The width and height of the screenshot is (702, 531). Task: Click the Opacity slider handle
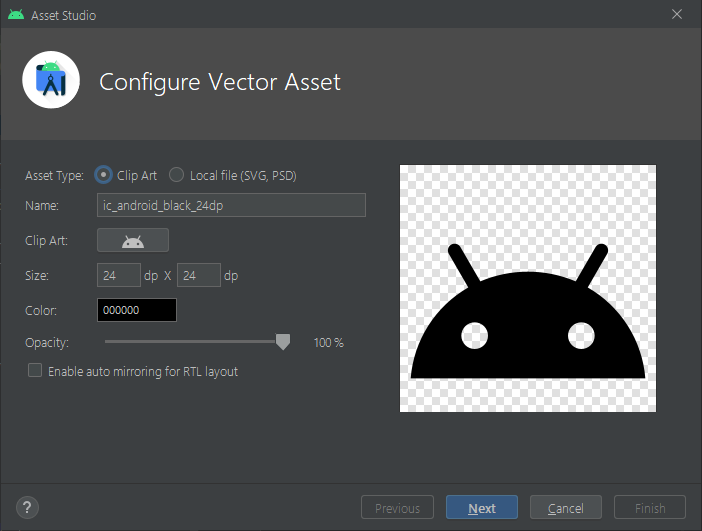(283, 342)
